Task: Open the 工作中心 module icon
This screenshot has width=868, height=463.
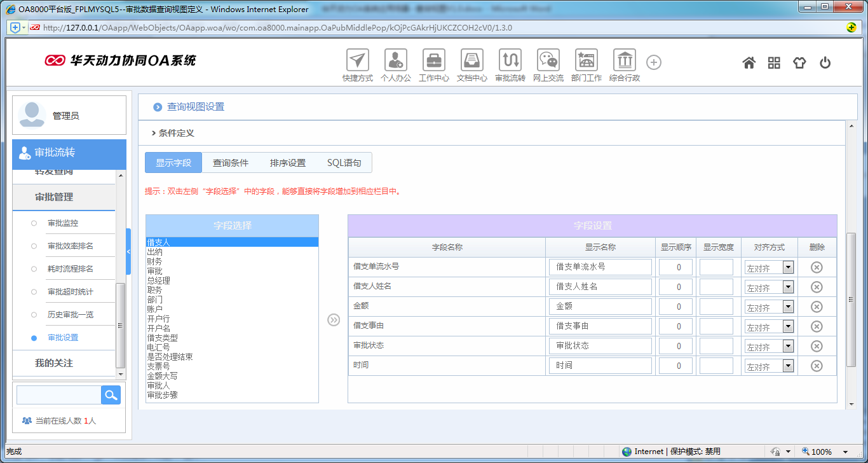Action: click(x=433, y=62)
